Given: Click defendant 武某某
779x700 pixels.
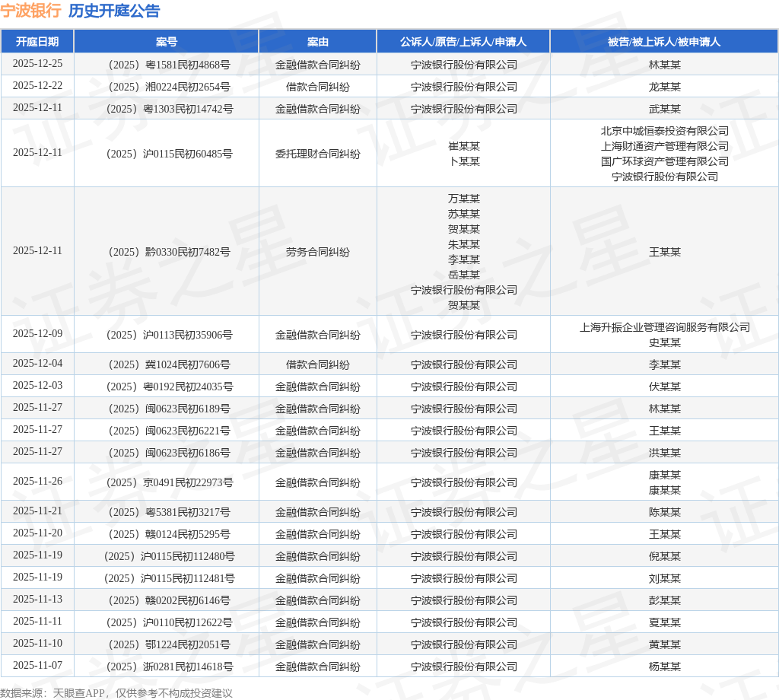Looking at the screenshot, I should [665, 109].
